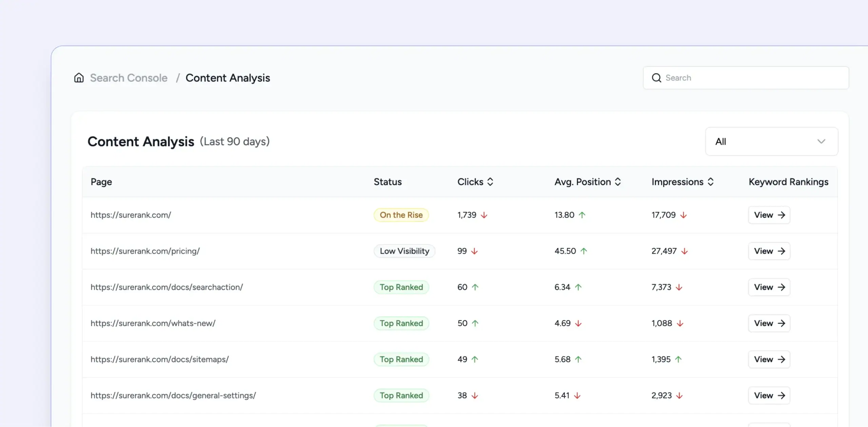The height and width of the screenshot is (427, 868).
Task: Click the down arrow next to 4.69 position
Action: (x=578, y=324)
